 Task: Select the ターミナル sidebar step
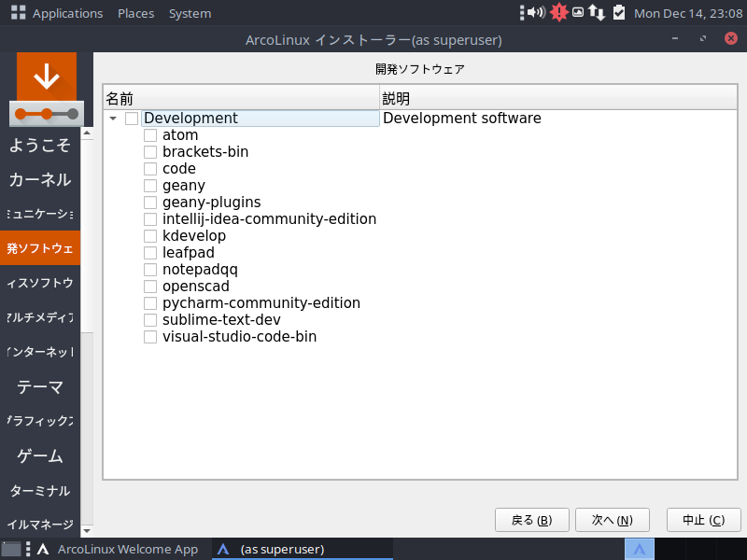point(40,491)
